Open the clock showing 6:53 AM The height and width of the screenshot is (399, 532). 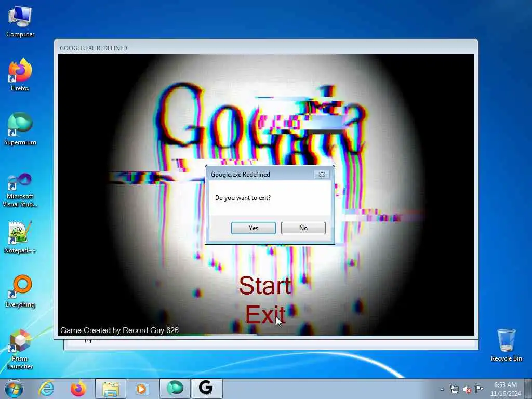(x=505, y=389)
